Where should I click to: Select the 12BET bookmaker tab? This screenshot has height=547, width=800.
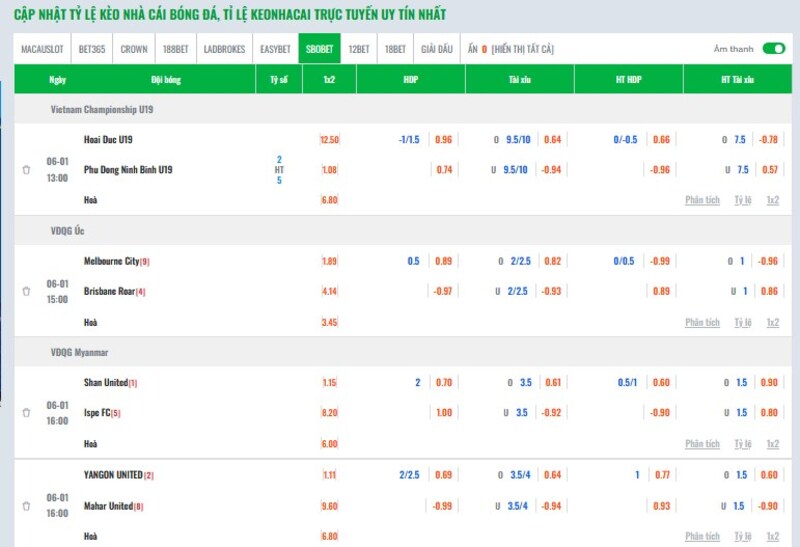358,49
